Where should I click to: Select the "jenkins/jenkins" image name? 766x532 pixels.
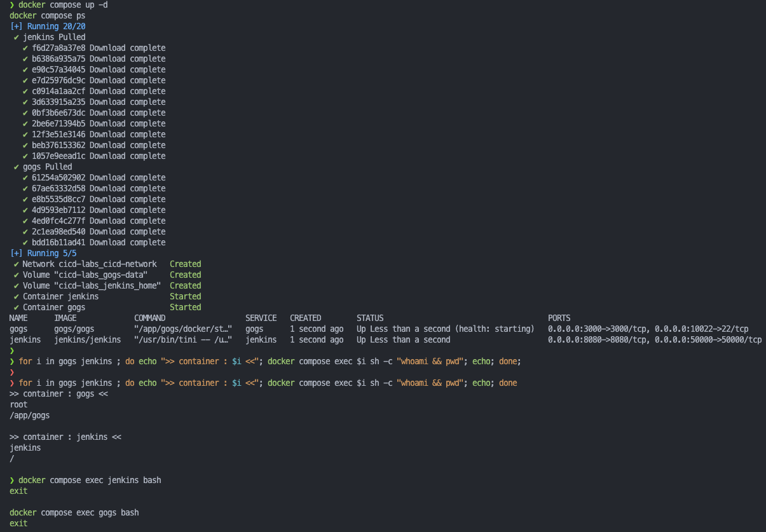click(88, 339)
